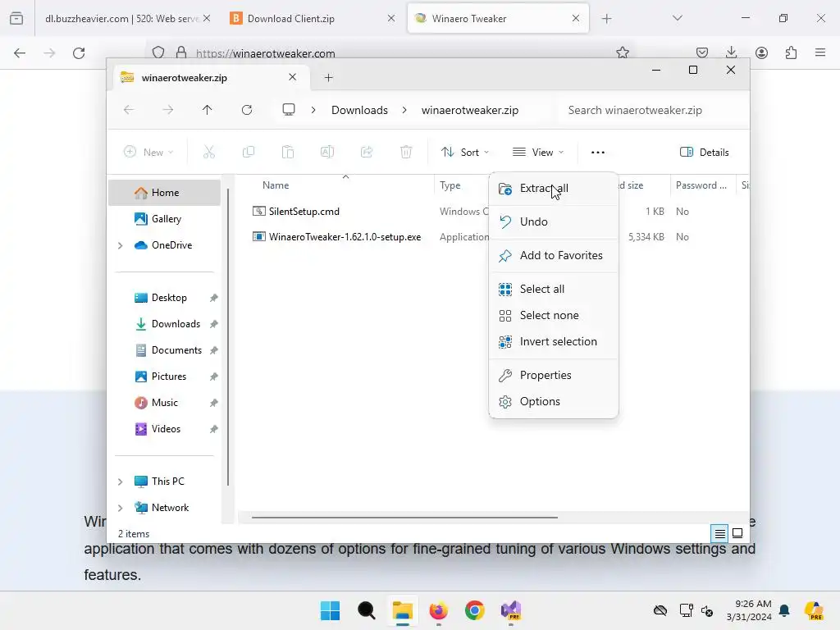Expand the OneDrive tree node
The height and width of the screenshot is (630, 840).
coord(121,245)
